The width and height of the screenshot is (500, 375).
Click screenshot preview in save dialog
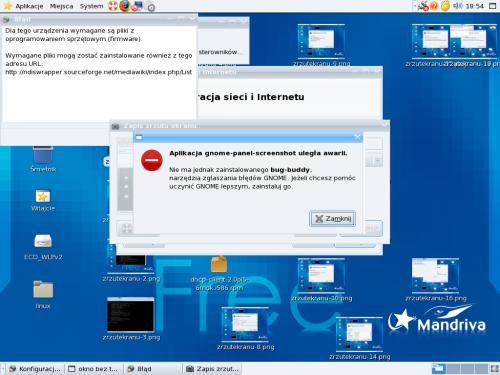(125, 175)
